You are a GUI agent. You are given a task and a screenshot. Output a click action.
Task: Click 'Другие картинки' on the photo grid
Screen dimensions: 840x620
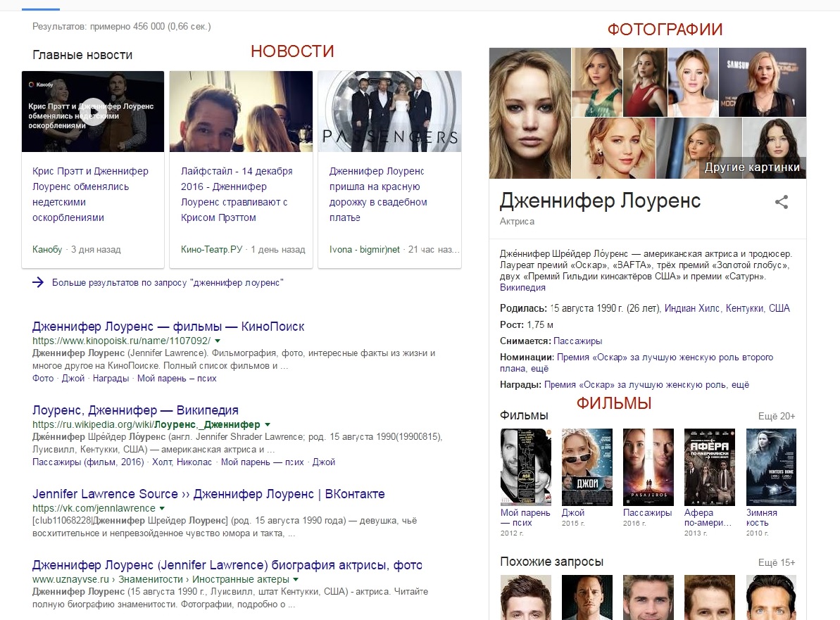click(x=752, y=167)
